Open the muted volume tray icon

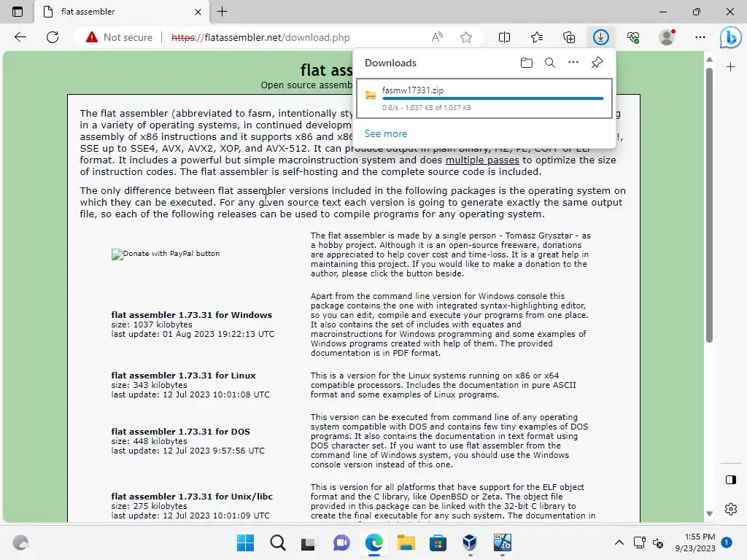(x=658, y=542)
